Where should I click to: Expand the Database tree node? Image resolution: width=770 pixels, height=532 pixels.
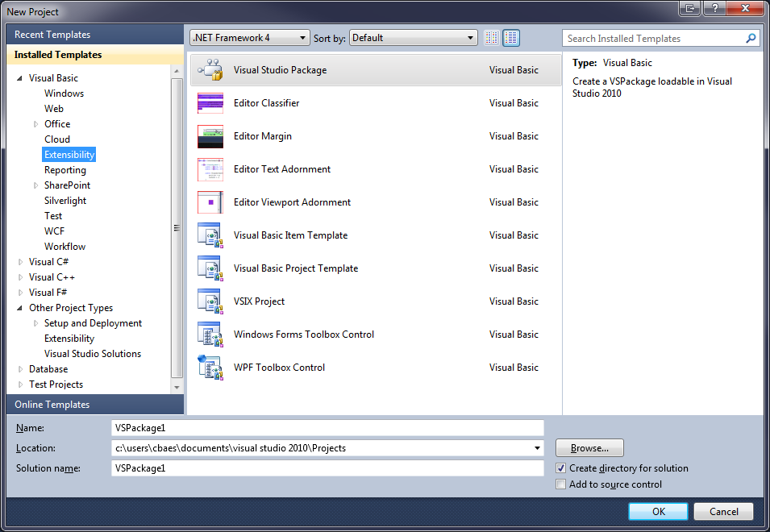click(20, 369)
